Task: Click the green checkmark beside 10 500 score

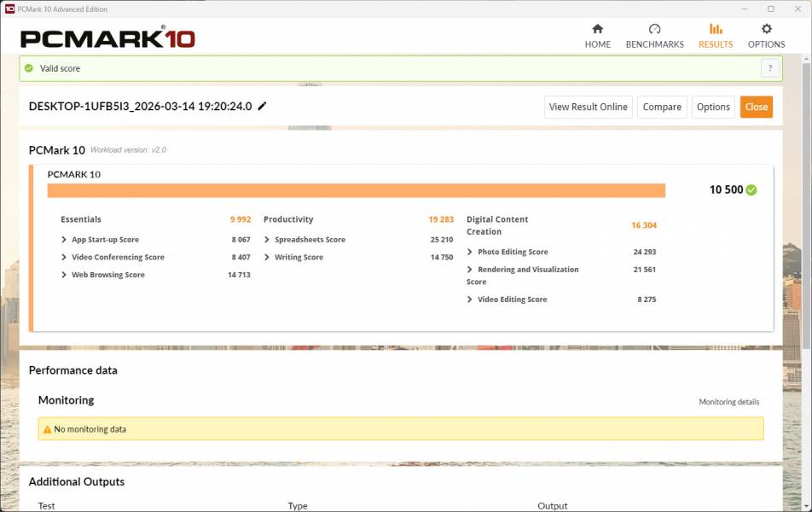Action: (751, 190)
